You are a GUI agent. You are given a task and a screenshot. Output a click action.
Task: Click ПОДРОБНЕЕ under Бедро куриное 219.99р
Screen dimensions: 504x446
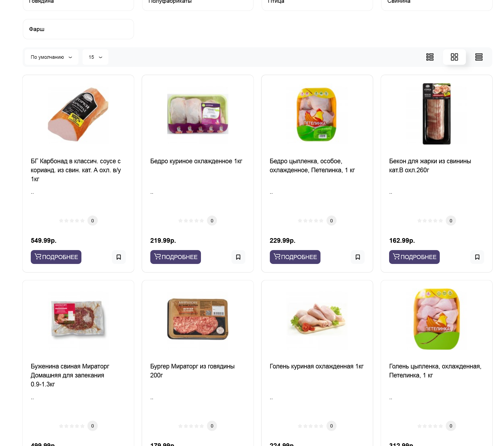pyautogui.click(x=176, y=257)
